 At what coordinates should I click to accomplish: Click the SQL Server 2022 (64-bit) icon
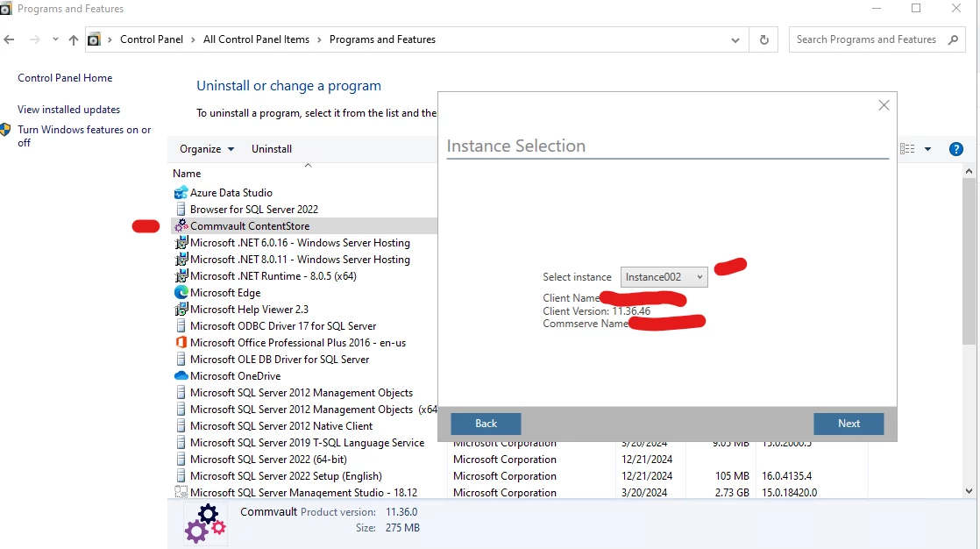tap(181, 459)
